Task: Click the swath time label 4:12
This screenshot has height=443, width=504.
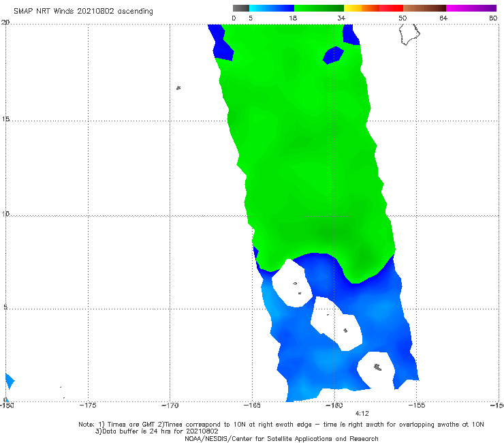Action: tap(362, 414)
